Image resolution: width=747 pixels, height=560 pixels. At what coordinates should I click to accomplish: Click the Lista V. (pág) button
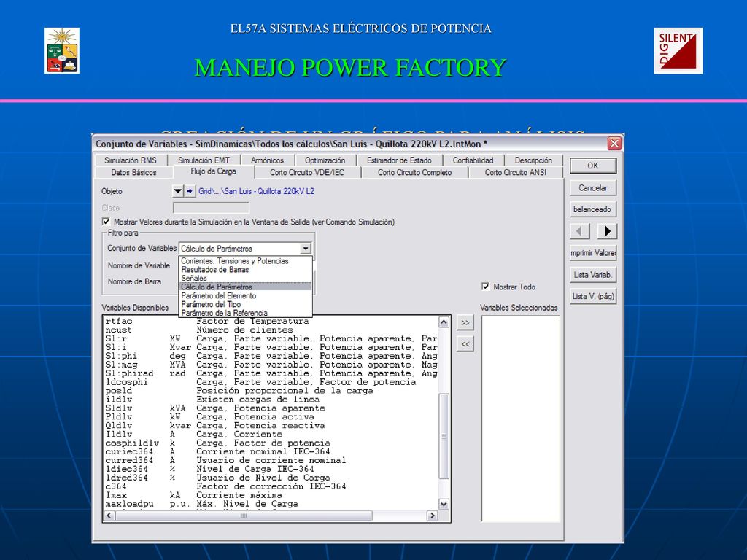pyautogui.click(x=592, y=296)
